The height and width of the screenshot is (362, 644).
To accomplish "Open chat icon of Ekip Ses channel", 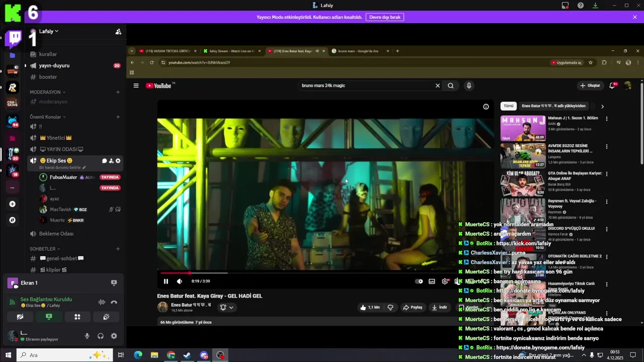I will [105, 161].
